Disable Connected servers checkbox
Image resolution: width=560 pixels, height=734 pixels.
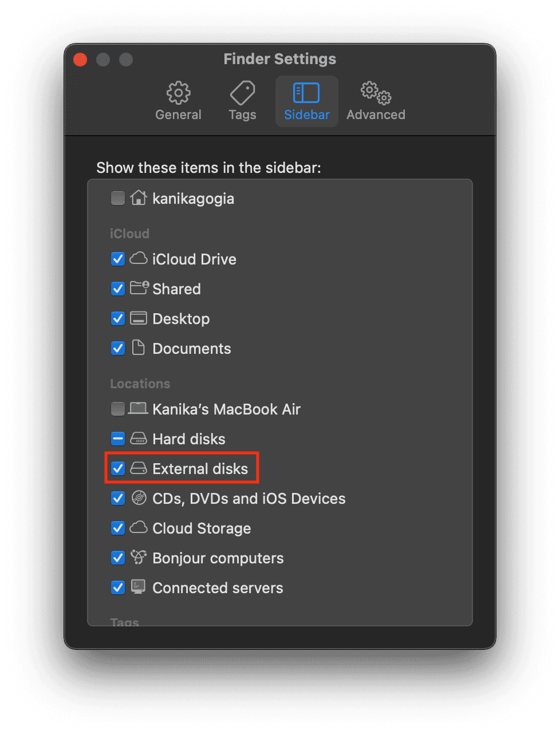(118, 588)
